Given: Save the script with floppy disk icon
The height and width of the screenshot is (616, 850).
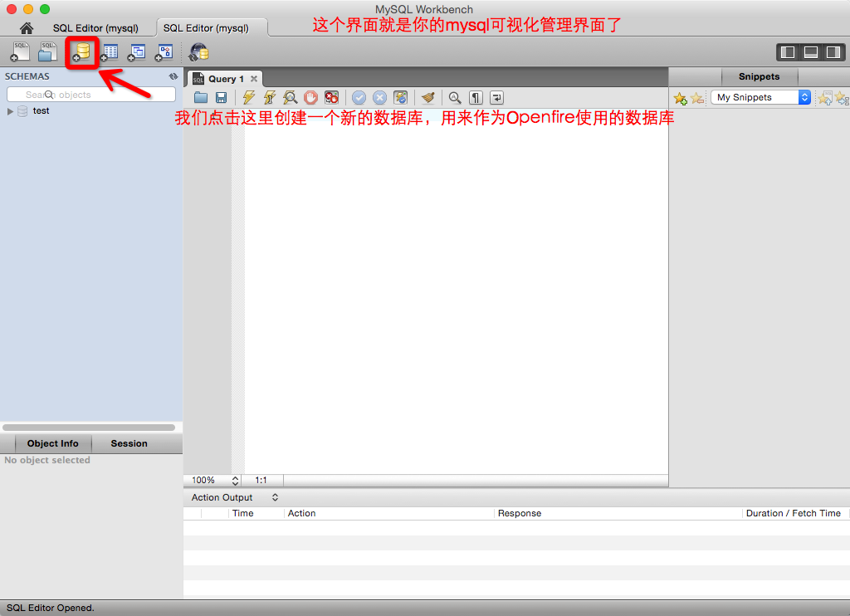Looking at the screenshot, I should coord(221,98).
